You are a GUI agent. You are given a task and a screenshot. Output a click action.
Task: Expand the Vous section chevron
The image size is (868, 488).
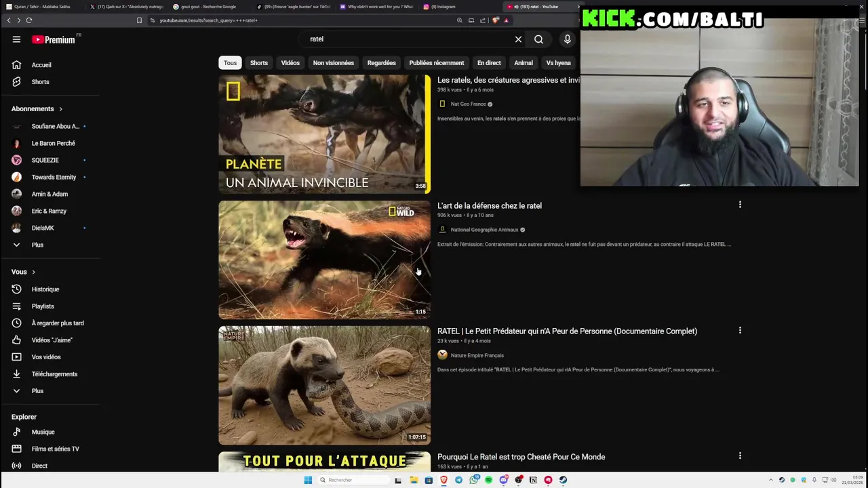[x=33, y=272]
